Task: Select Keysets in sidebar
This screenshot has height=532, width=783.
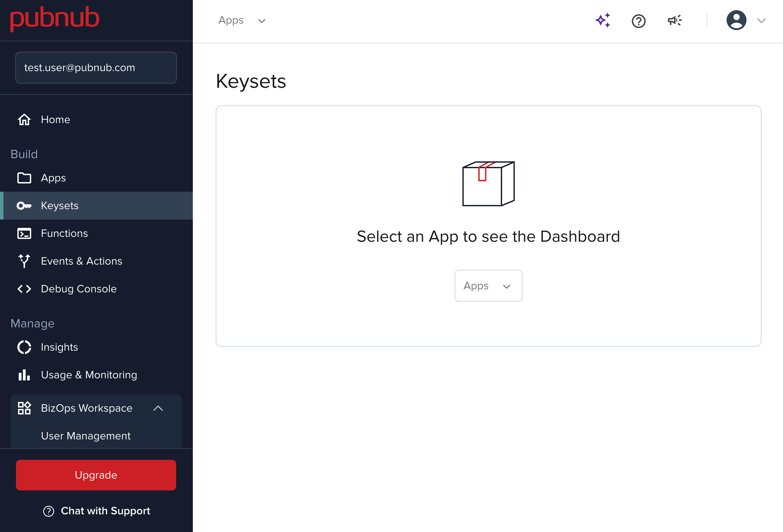Action: tap(96, 206)
